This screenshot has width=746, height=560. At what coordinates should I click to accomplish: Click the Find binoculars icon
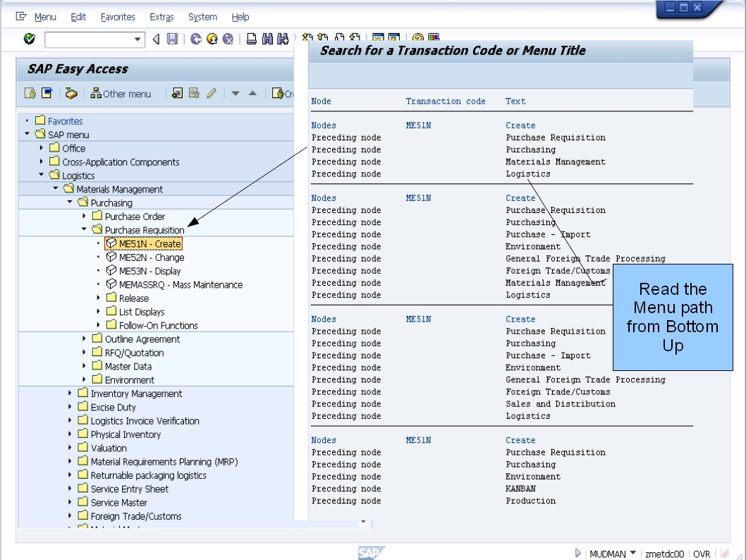[267, 39]
